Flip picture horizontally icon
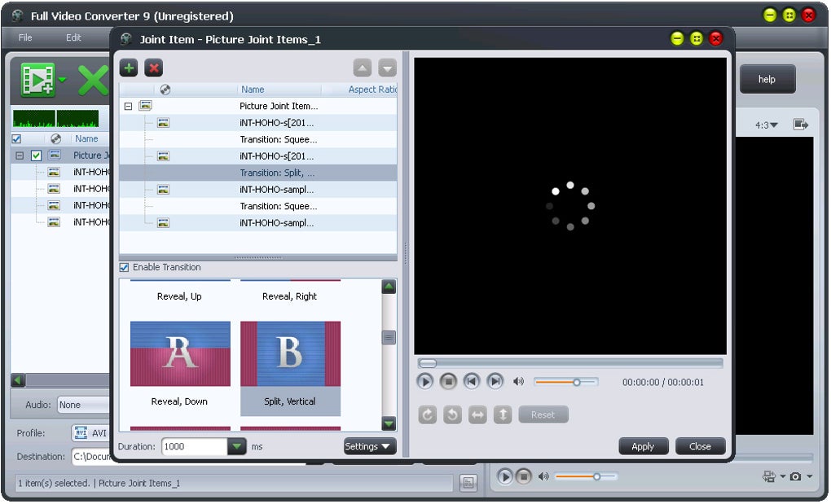Screen dimensions: 831x504 pyautogui.click(x=477, y=414)
